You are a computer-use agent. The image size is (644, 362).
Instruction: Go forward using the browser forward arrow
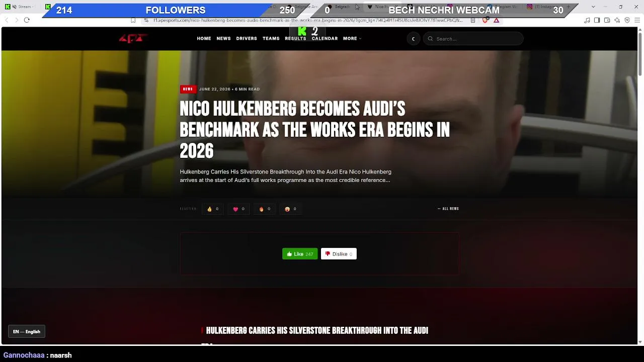click(x=17, y=20)
